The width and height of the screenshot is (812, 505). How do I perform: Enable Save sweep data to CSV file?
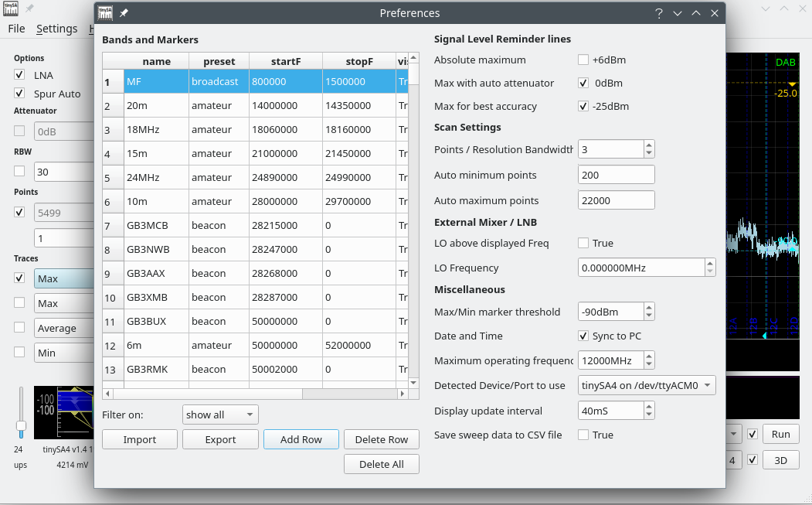tap(583, 435)
